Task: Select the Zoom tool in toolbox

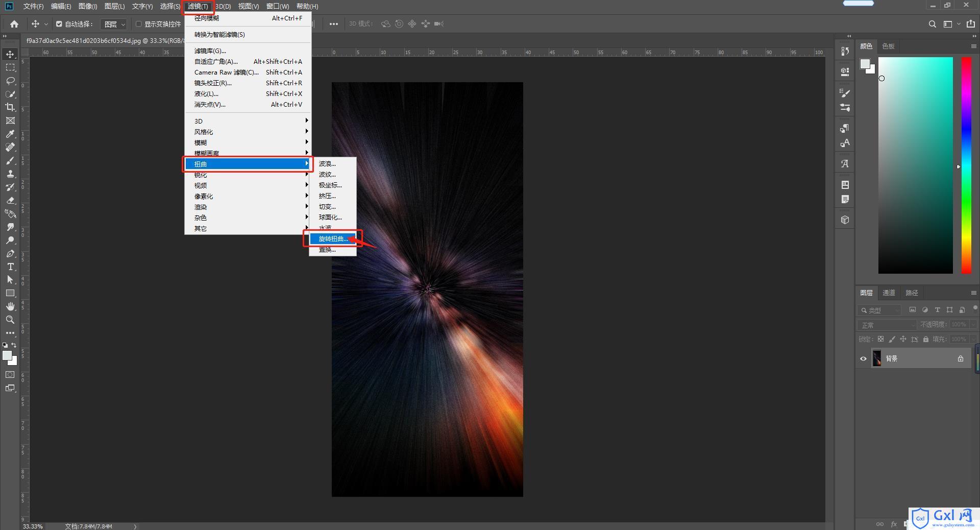Action: click(x=10, y=320)
